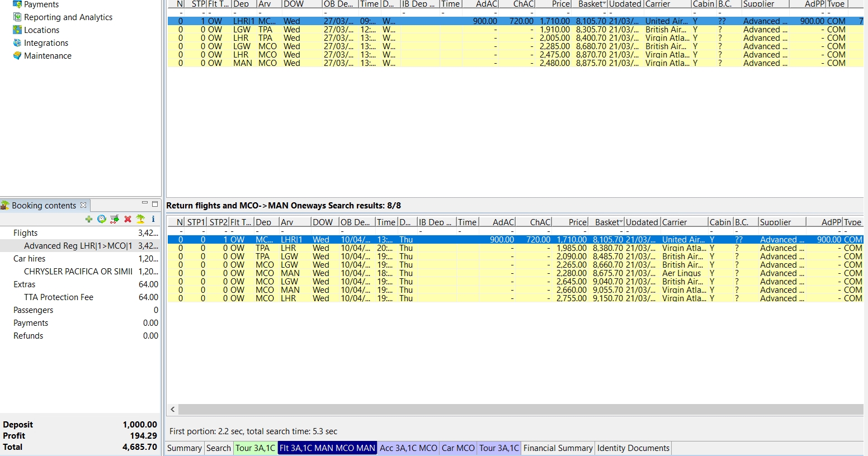Click the clock refresh icon in Booking contents
868x456 pixels.
tap(102, 219)
